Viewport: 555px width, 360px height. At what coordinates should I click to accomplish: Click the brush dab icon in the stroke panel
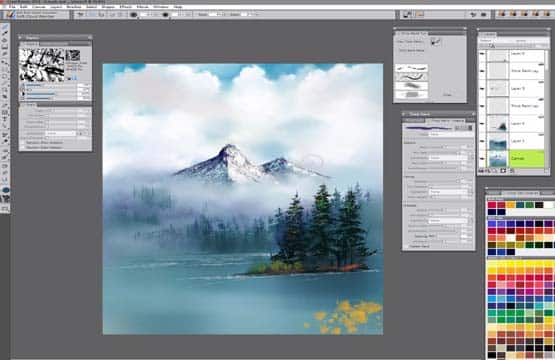pyautogui.click(x=435, y=42)
